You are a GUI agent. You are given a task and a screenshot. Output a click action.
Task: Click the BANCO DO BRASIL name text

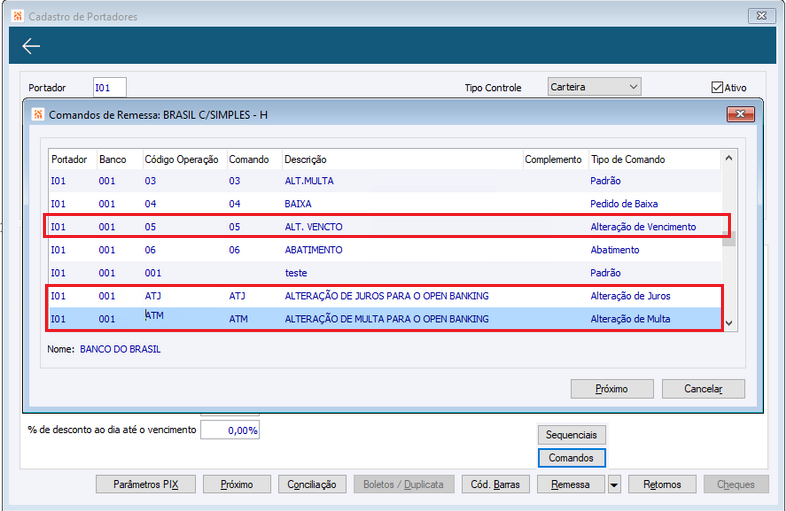click(x=120, y=349)
